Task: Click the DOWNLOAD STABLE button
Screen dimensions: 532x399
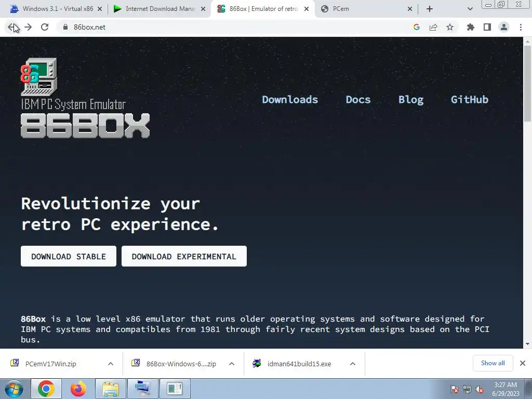Action: (x=69, y=256)
